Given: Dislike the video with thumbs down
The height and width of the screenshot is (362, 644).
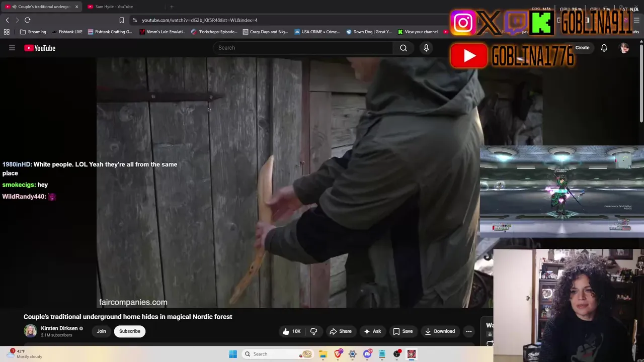Looking at the screenshot, I should coord(313,331).
